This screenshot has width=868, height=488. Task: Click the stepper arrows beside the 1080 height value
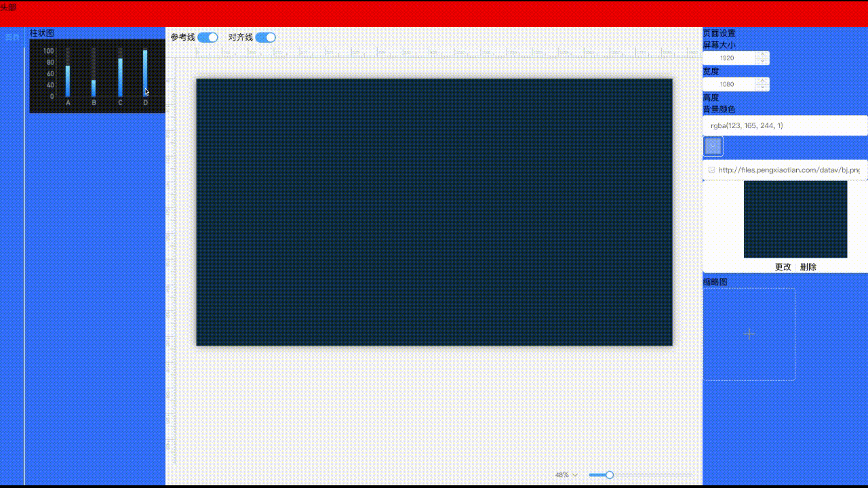[763, 84]
